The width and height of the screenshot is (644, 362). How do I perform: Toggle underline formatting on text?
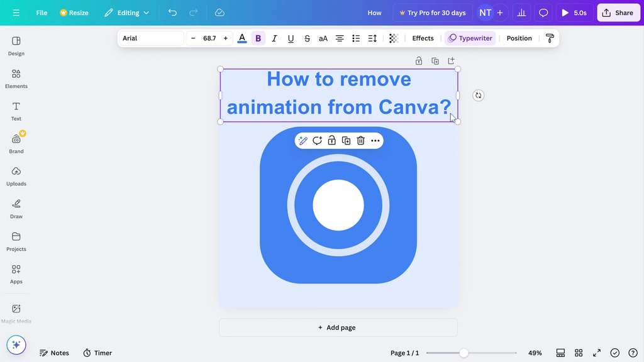[291, 38]
